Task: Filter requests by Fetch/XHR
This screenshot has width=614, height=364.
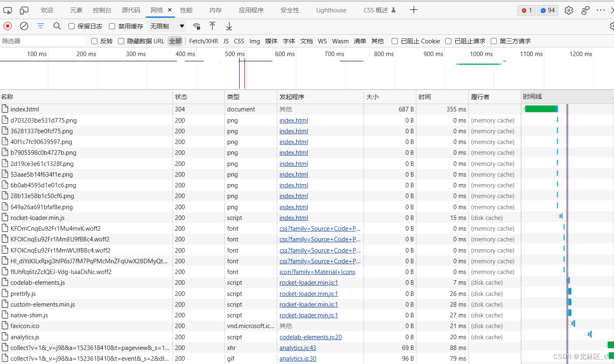Action: (203, 41)
